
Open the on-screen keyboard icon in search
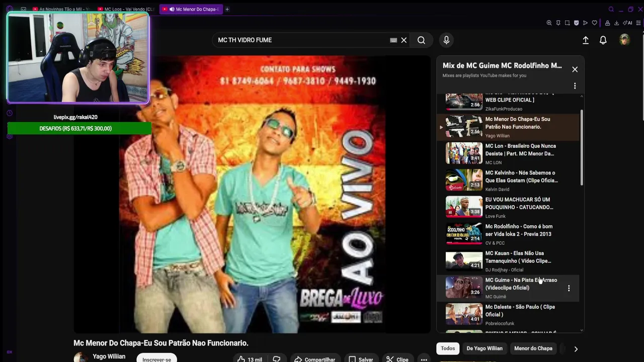393,40
